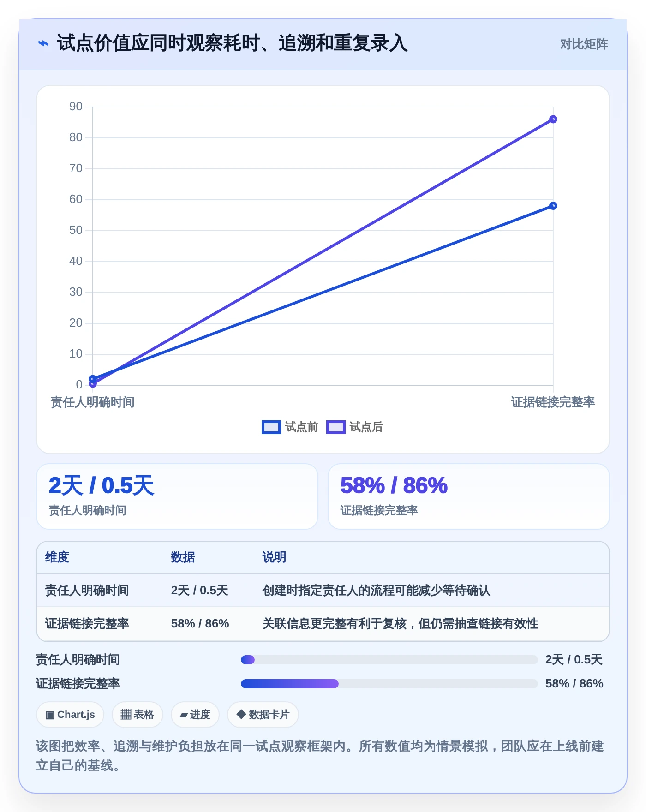The width and height of the screenshot is (646, 812).
Task: Click the 维度 column header
Action: tap(57, 557)
